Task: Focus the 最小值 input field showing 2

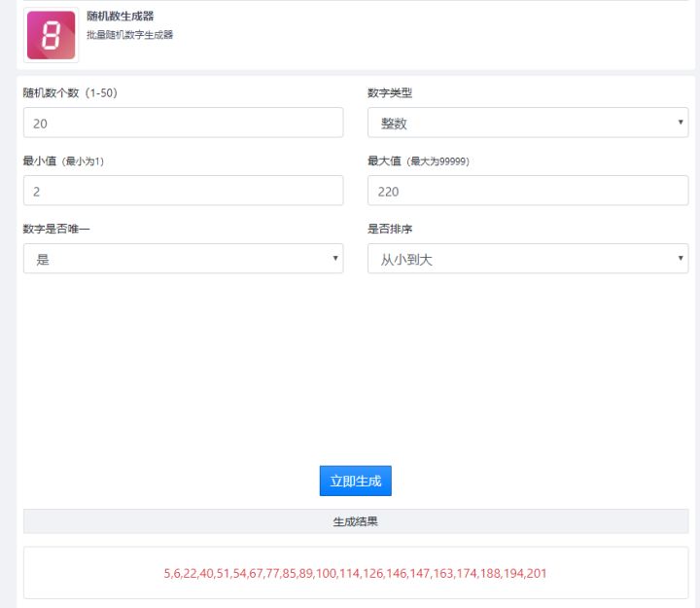Action: [183, 191]
